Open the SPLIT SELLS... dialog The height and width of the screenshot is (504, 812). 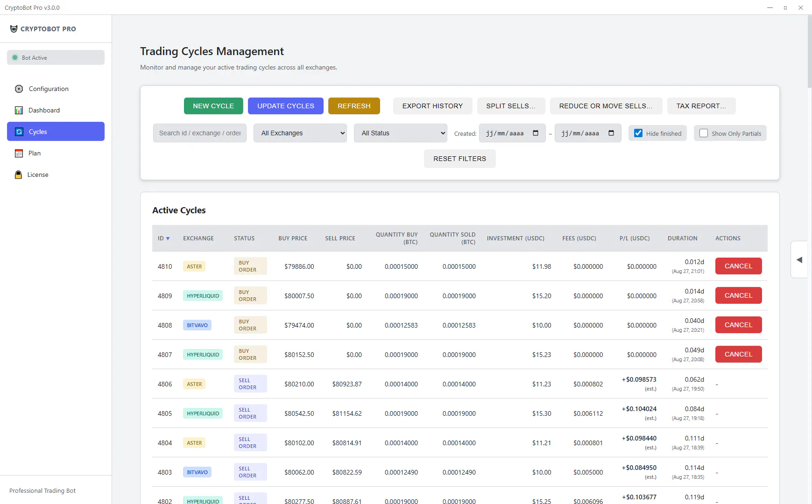tap(511, 106)
